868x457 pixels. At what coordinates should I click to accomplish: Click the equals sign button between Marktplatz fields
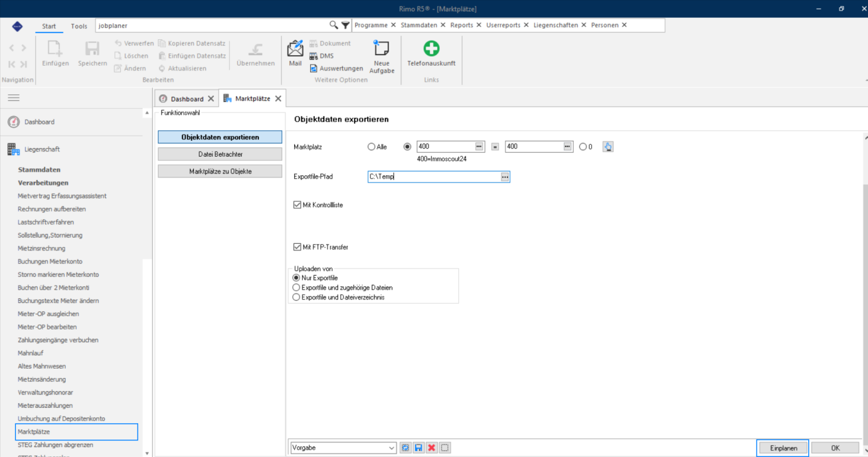pos(495,147)
